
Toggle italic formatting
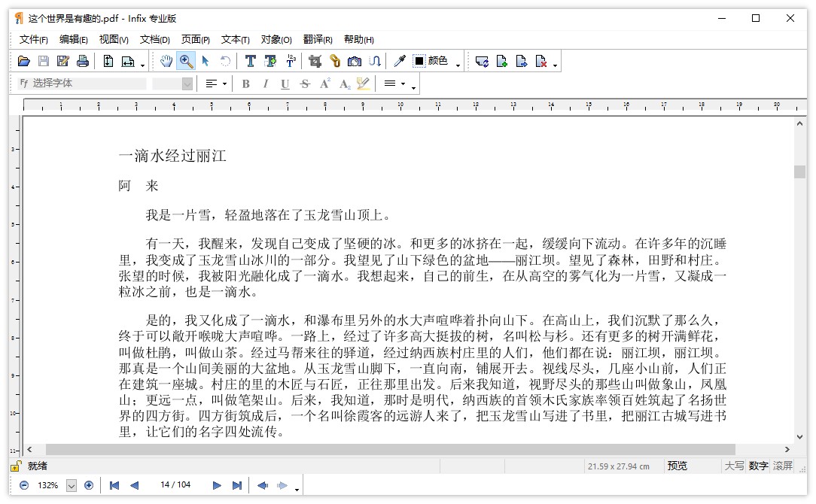click(x=265, y=84)
